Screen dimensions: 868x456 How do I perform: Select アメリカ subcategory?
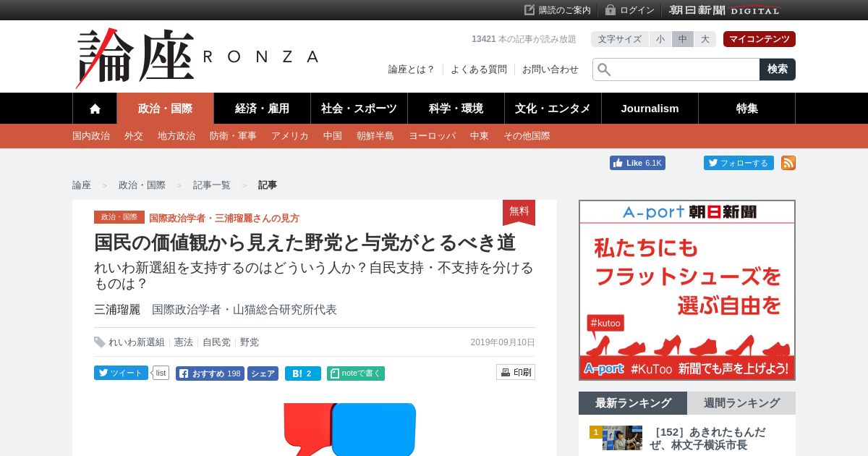290,136
